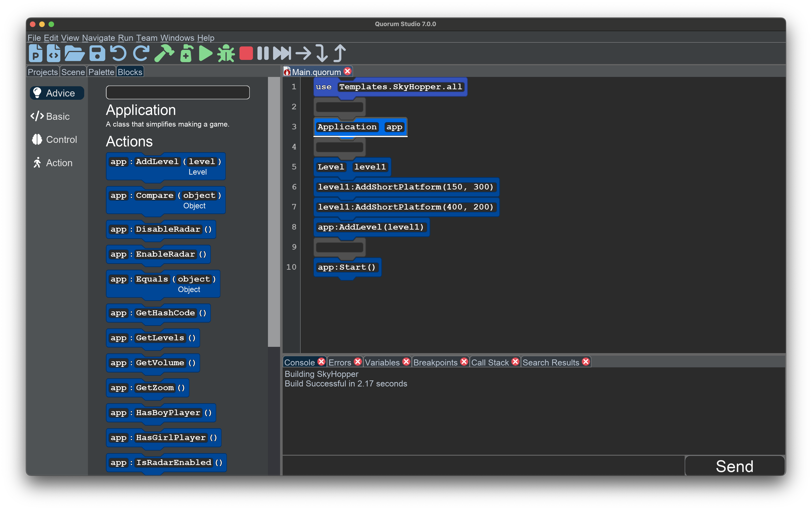
Task: Switch to the Palette tab
Action: tap(101, 72)
